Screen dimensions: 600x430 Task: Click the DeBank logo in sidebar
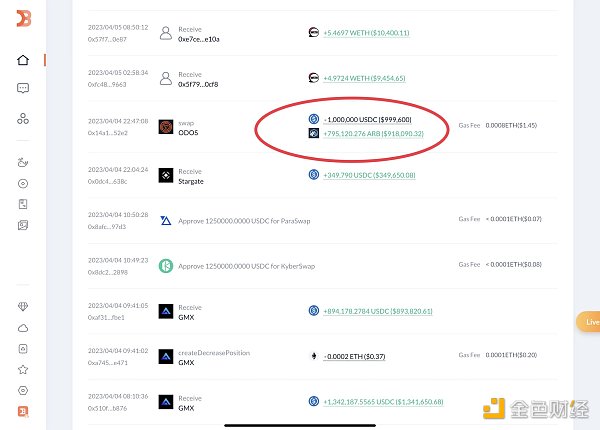click(x=23, y=19)
